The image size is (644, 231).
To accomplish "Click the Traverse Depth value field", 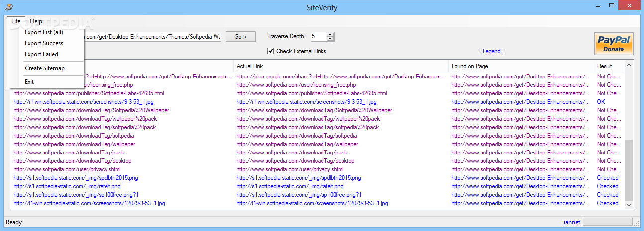I will click(319, 36).
